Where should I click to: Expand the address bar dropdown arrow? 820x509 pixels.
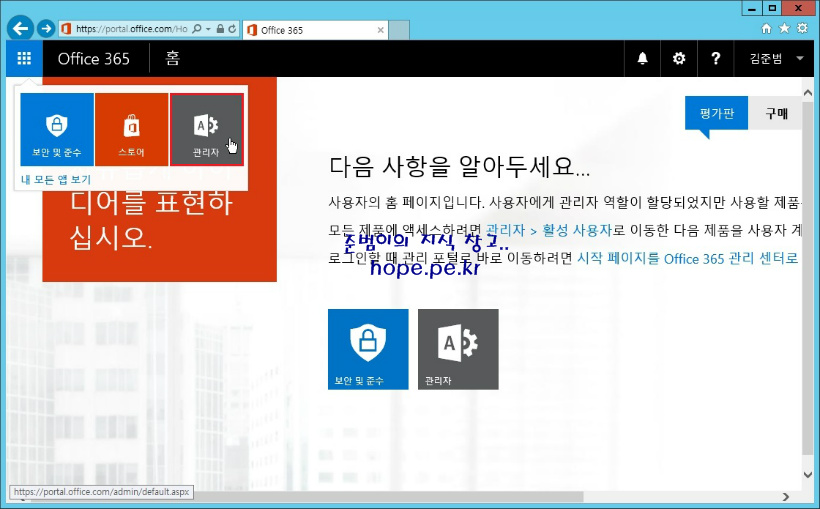(x=208, y=29)
